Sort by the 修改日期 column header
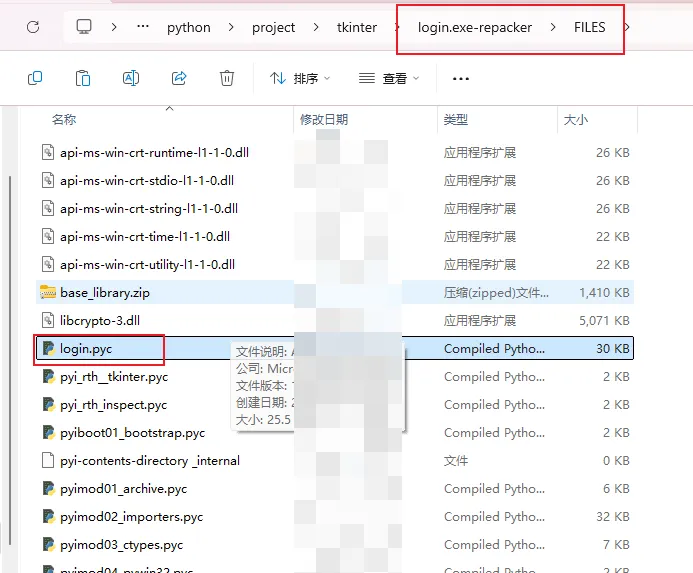 (324, 119)
